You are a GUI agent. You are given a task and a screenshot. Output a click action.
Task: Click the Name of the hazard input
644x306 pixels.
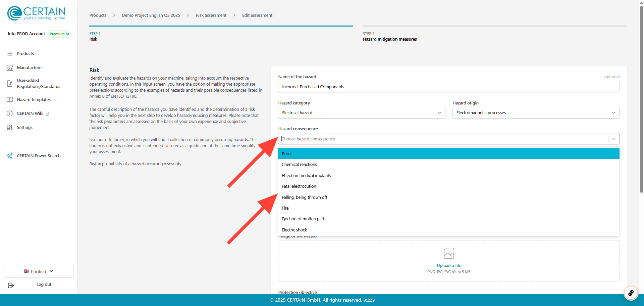(449, 87)
